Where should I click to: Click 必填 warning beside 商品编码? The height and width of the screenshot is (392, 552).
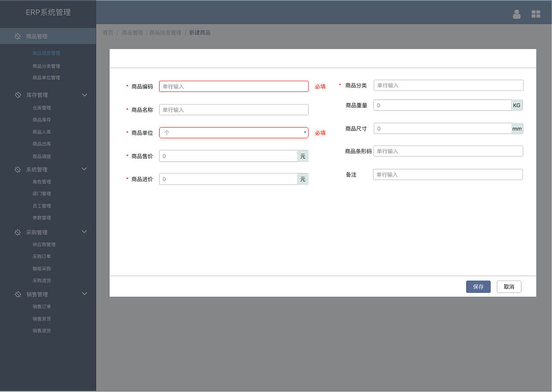pyautogui.click(x=320, y=87)
